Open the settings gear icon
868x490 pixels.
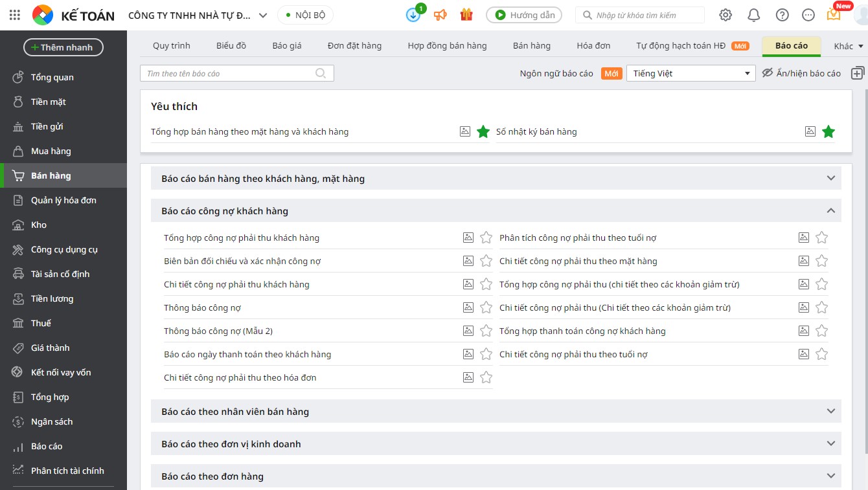click(x=725, y=15)
